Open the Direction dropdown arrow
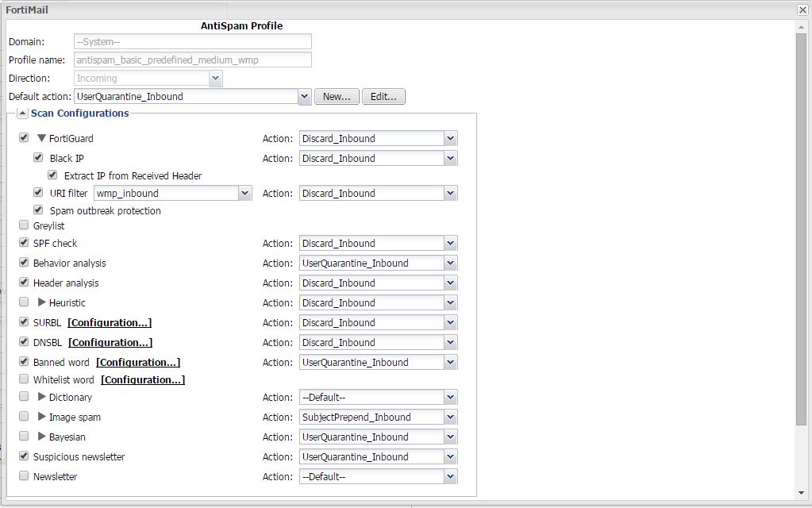 (x=215, y=79)
